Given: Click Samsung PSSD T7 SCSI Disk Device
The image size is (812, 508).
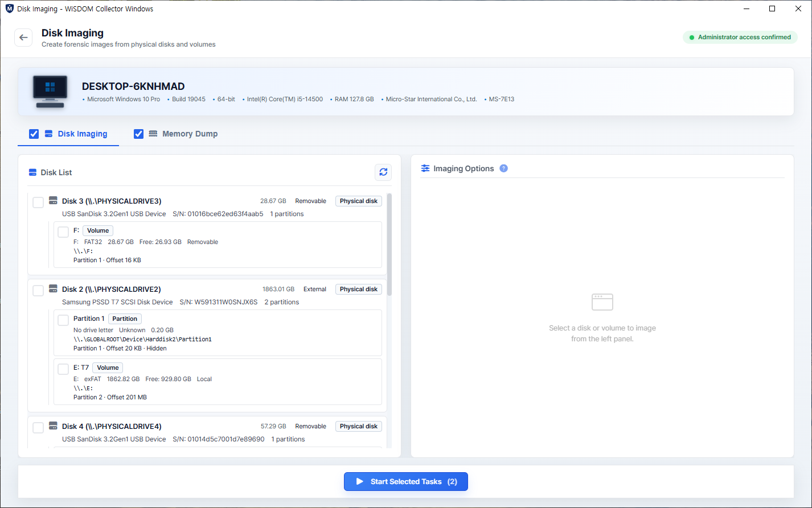Looking at the screenshot, I should click(x=117, y=302).
